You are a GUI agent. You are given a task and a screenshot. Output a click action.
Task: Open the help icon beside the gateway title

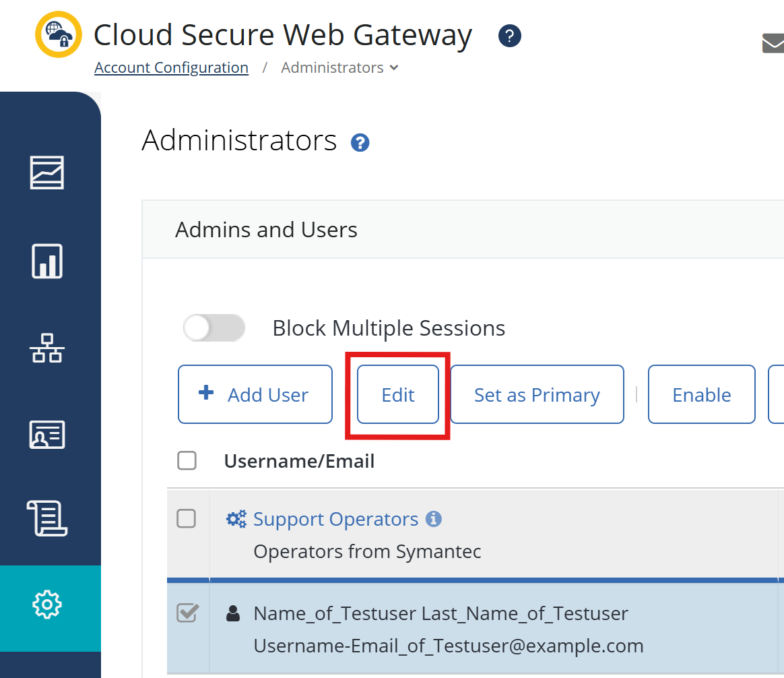coord(510,36)
